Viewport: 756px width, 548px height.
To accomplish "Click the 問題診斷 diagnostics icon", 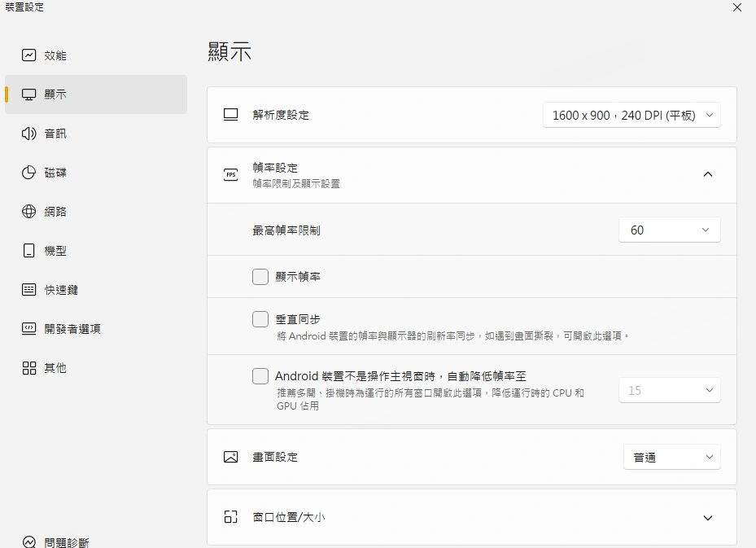I will coord(29,542).
